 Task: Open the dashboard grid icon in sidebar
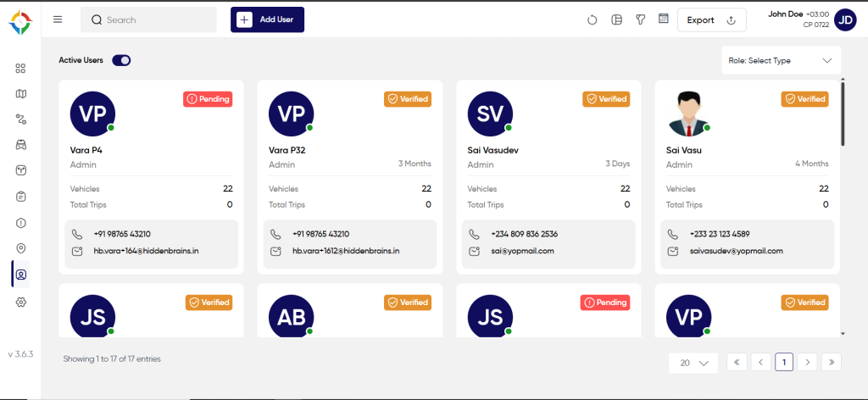(20, 69)
